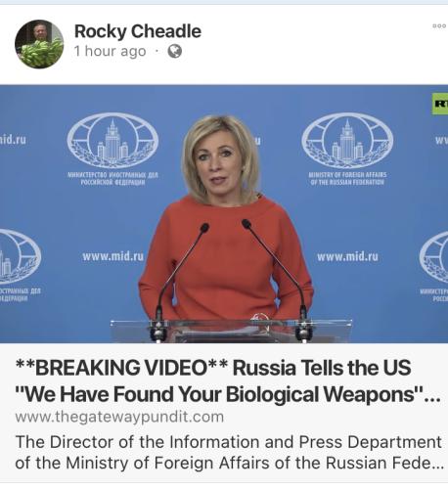Click the www.thegatewaypundit.com domain text
The height and width of the screenshot is (489, 448).
[x=119, y=417]
